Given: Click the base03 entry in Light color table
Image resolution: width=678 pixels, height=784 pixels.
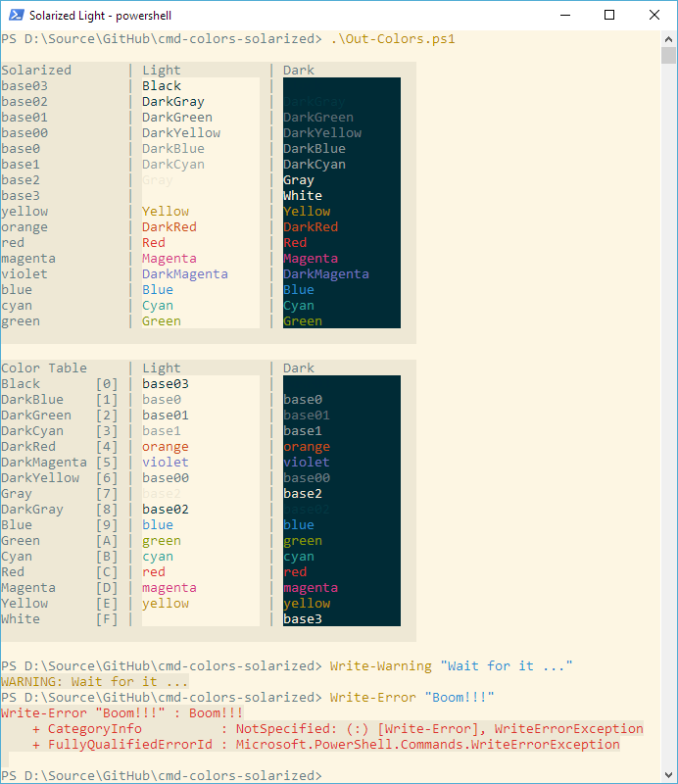Looking at the screenshot, I should (x=166, y=383).
